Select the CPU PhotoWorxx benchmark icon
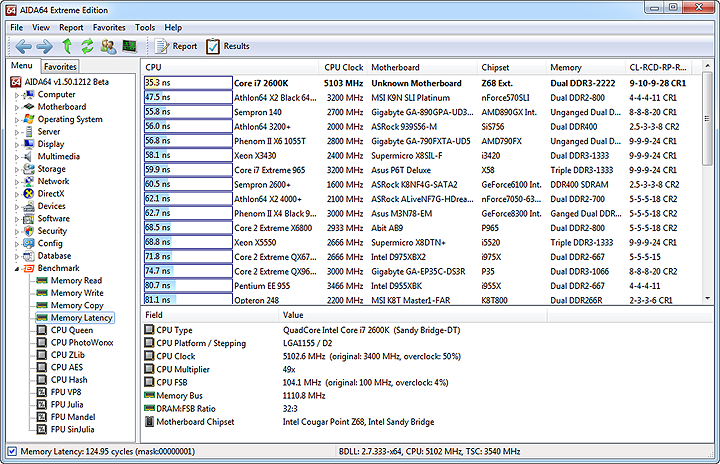 [x=42, y=342]
